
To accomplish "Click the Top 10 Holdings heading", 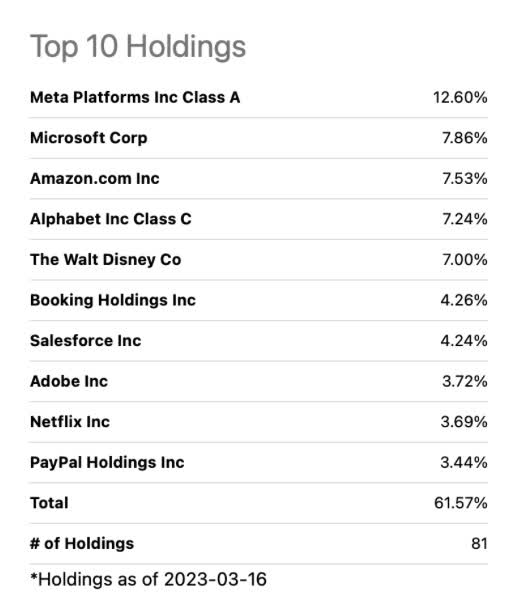I will click(138, 47).
